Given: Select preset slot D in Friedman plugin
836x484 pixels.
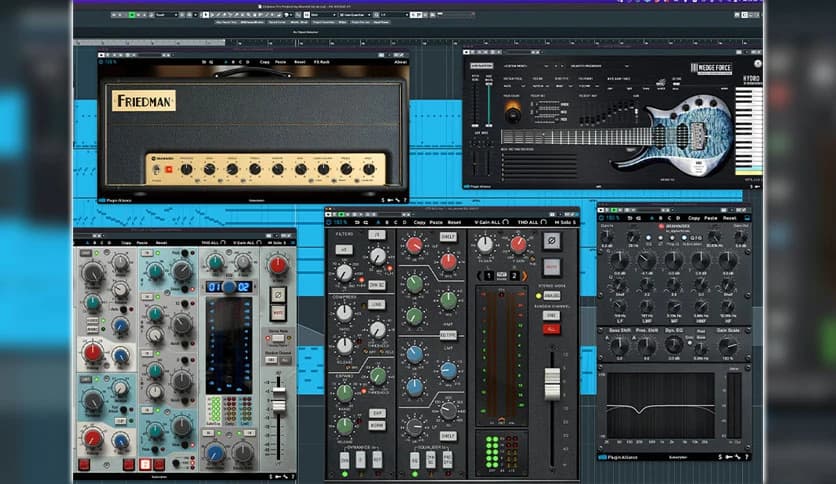Looking at the screenshot, I should tap(247, 62).
